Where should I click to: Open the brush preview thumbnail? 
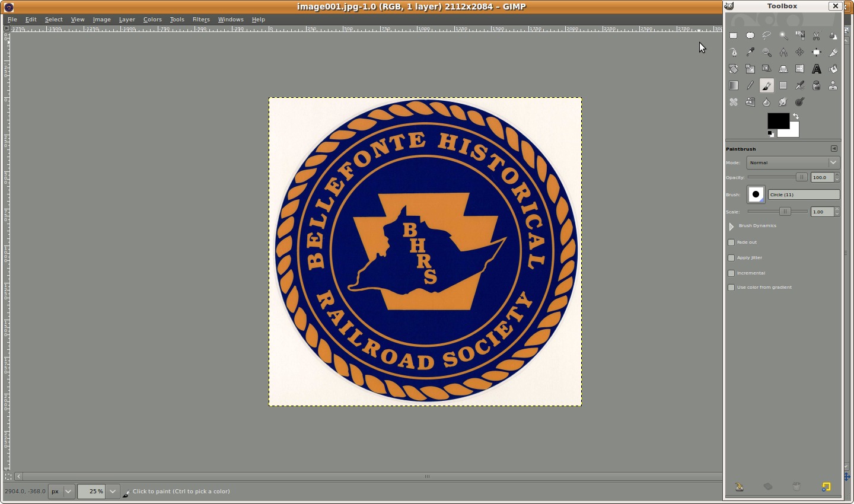tap(756, 194)
